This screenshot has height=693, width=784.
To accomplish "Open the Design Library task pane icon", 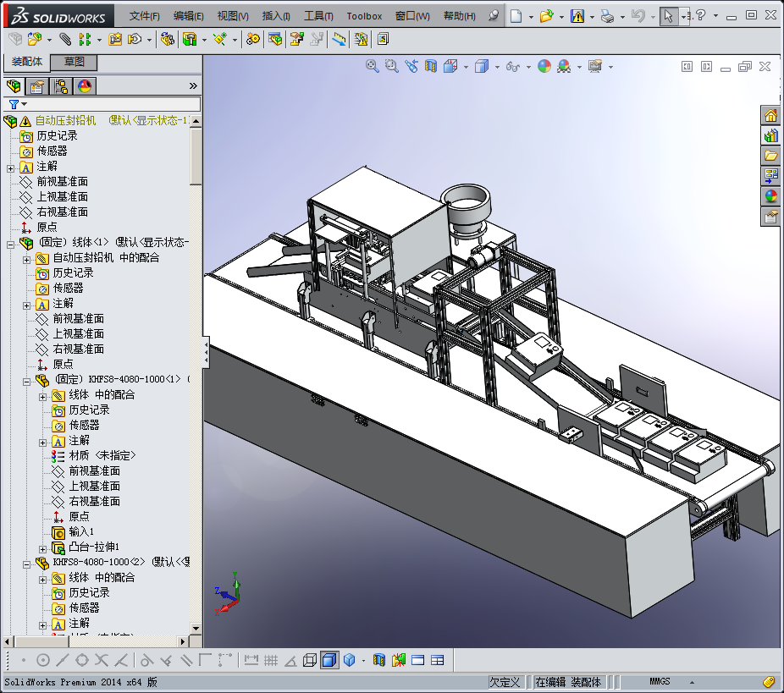I will [771, 135].
